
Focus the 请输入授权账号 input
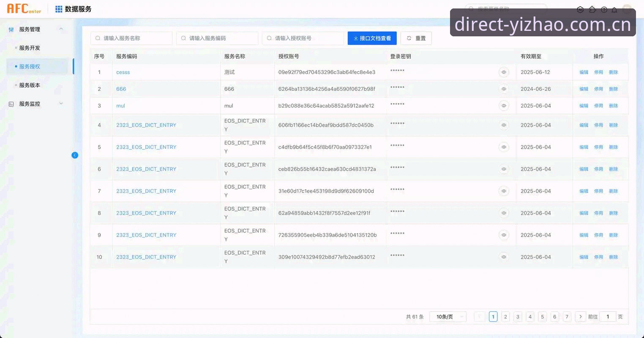click(303, 38)
